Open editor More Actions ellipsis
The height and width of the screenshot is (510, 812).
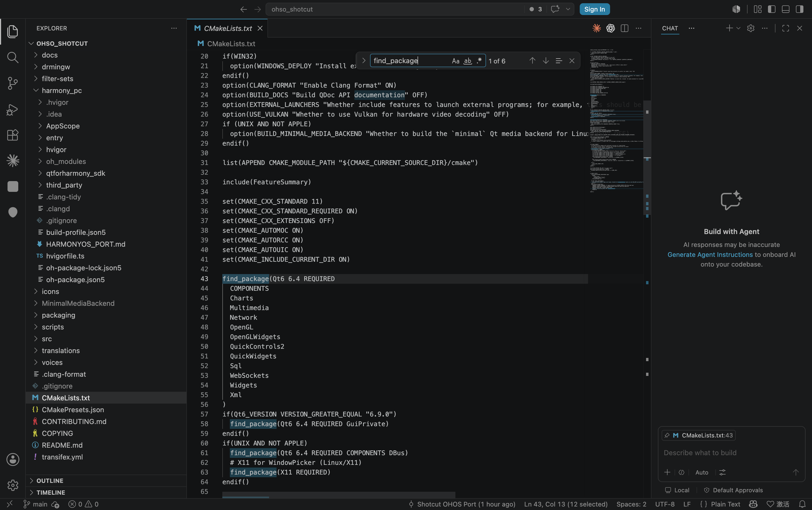[639, 28]
